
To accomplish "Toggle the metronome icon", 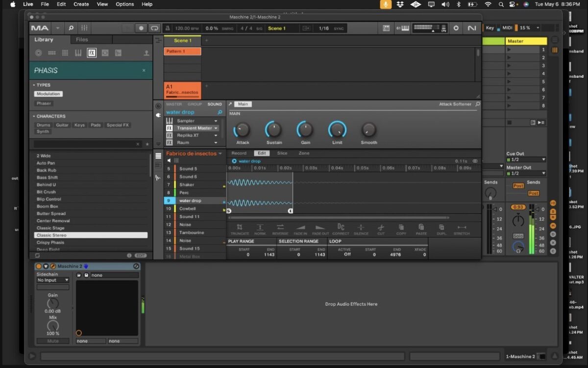I will coord(168,28).
